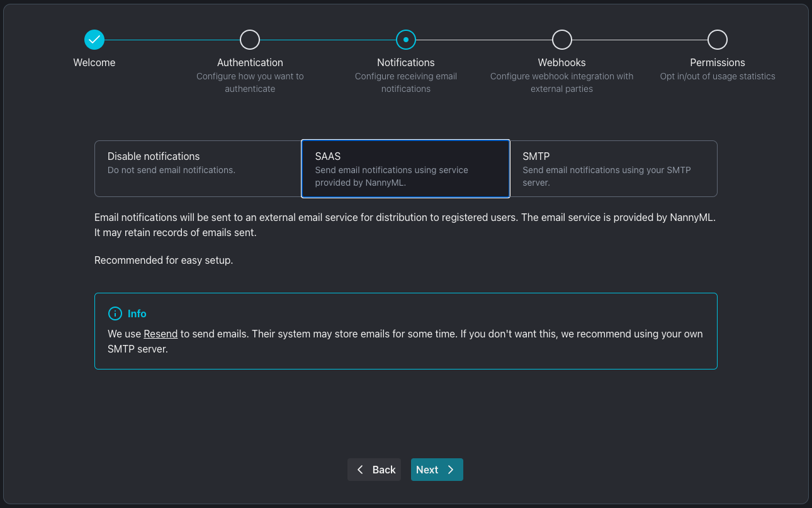812x508 pixels.
Task: Select the SMTP notification option
Action: [613, 169]
